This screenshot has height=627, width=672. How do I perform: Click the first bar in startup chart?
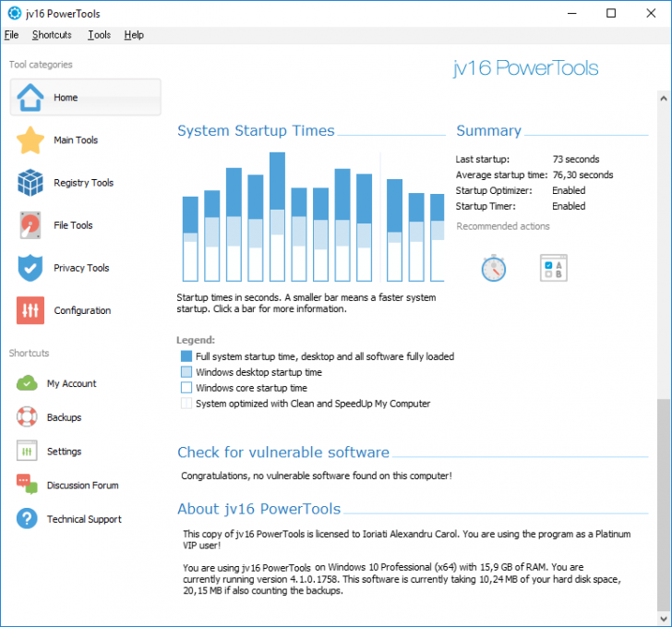(190, 239)
